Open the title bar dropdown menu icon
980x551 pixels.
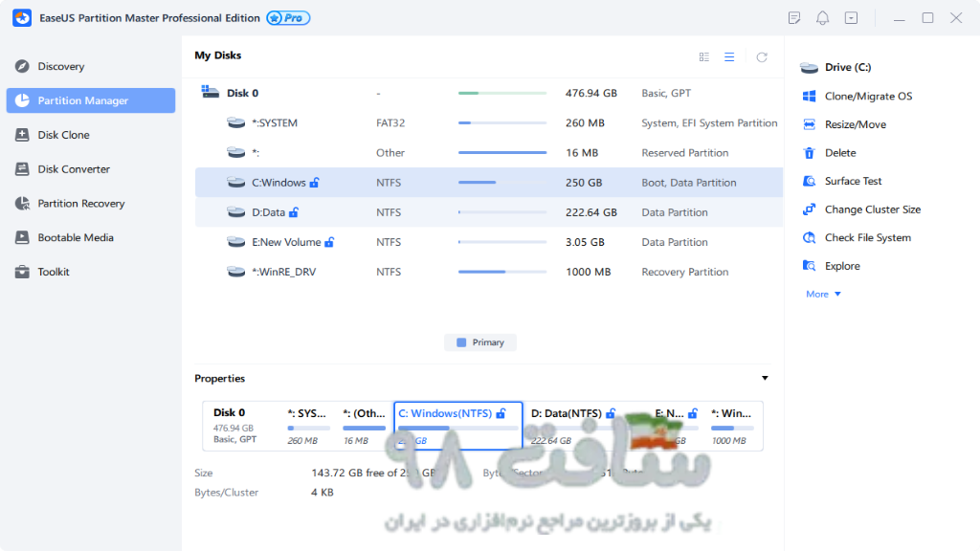pos(851,18)
